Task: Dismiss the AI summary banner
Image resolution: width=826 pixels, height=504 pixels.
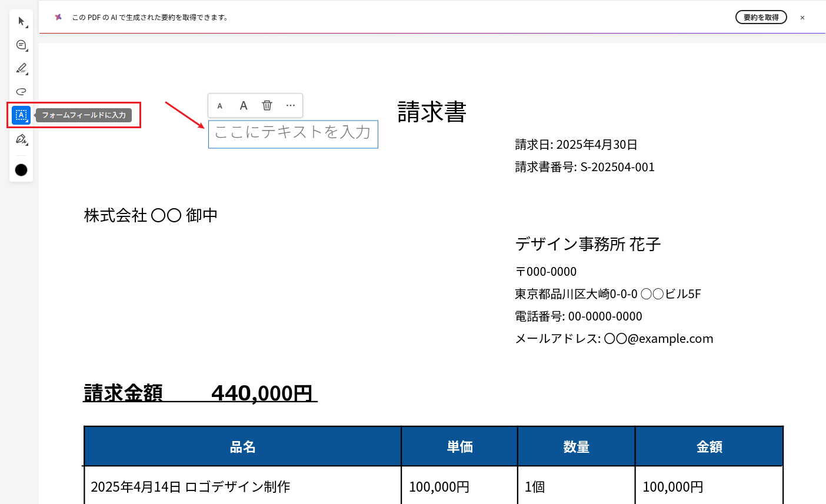Action: click(802, 18)
